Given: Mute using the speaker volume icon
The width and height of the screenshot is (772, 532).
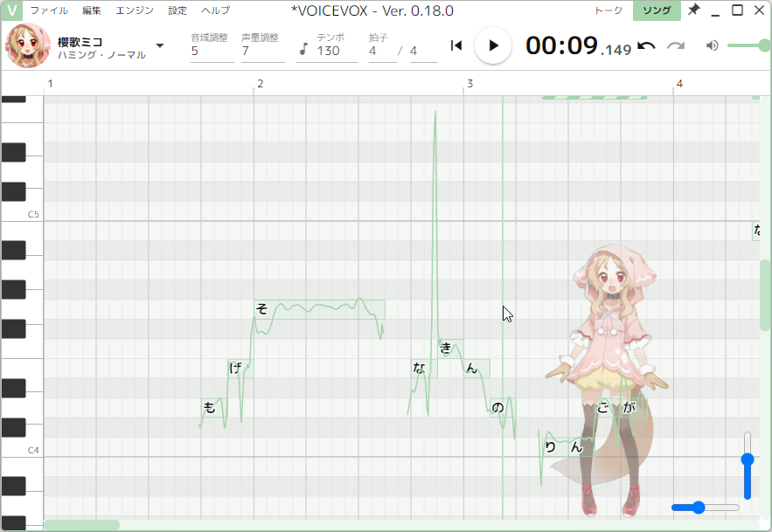Looking at the screenshot, I should tap(712, 45).
